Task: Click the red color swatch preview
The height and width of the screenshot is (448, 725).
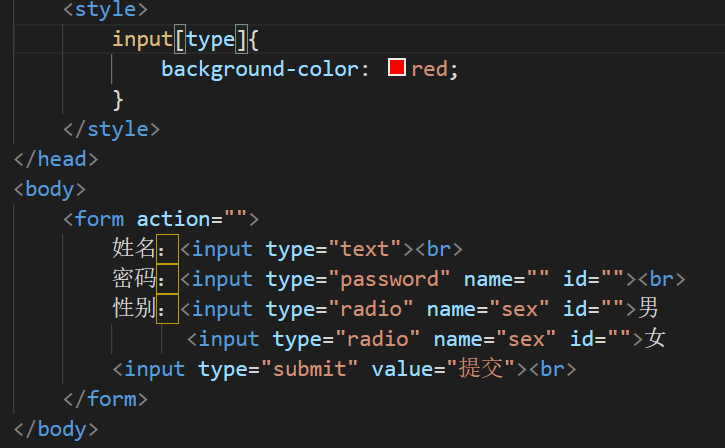Action: (x=397, y=68)
